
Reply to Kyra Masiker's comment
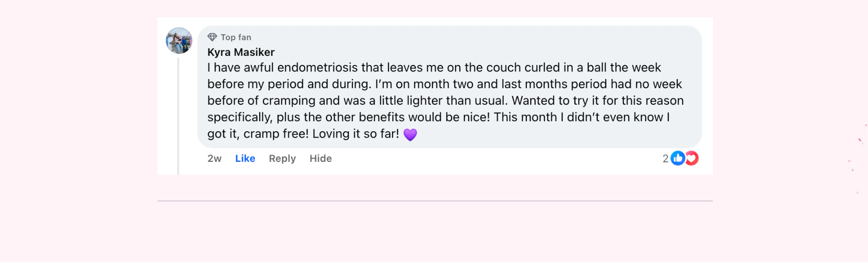coord(282,159)
